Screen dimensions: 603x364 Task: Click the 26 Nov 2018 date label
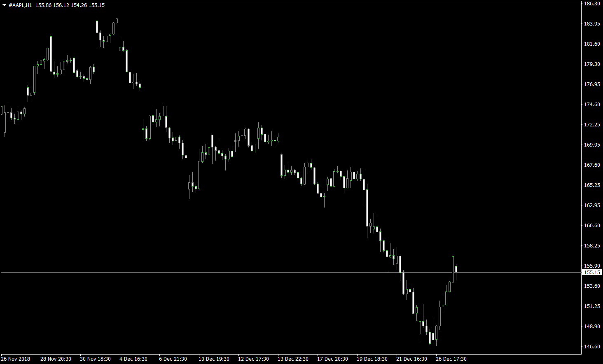coord(16,359)
